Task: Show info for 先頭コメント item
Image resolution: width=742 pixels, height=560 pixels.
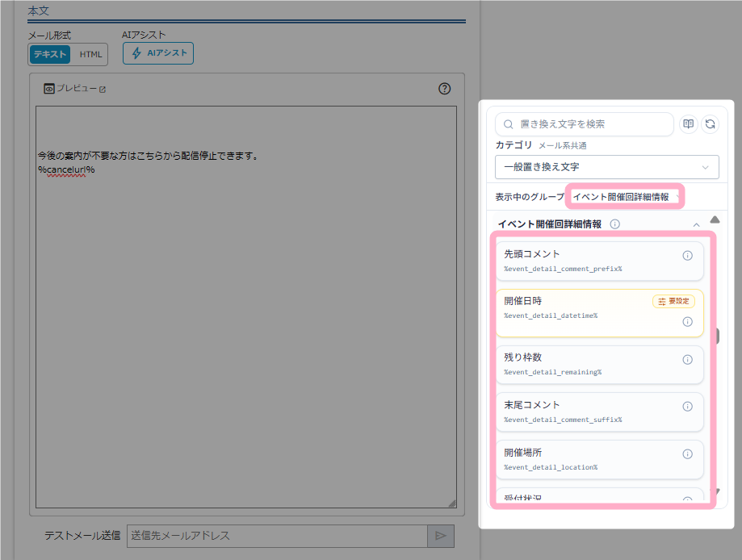Action: tap(688, 256)
